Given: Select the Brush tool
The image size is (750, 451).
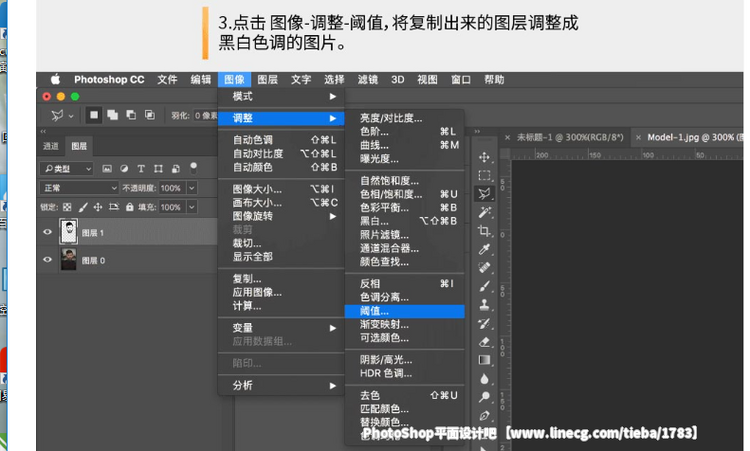Looking at the screenshot, I should click(x=484, y=286).
